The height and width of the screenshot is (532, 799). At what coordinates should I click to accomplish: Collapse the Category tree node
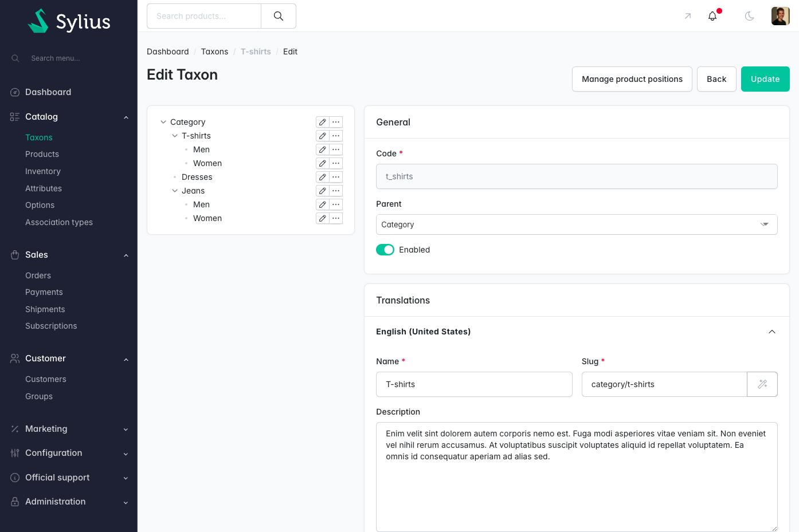(x=163, y=122)
